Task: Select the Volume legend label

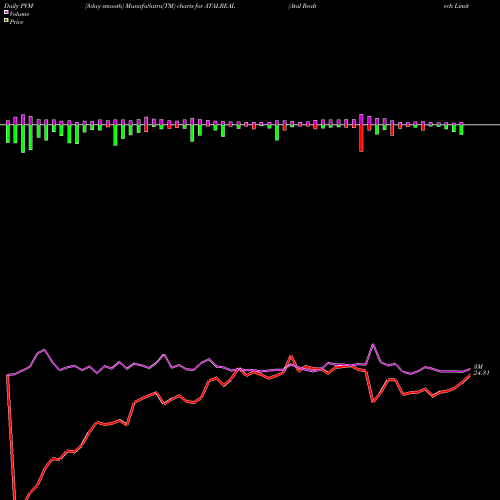Action: coord(19,14)
